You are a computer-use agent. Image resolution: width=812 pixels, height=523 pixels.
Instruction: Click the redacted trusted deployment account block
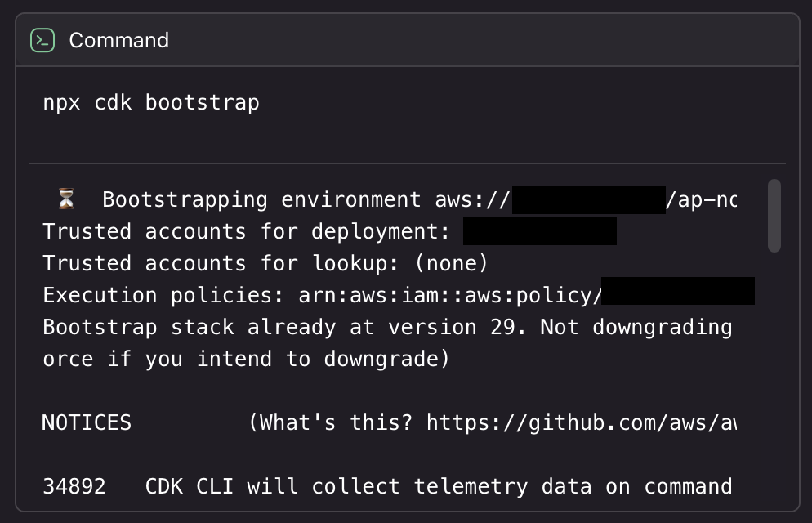click(539, 232)
